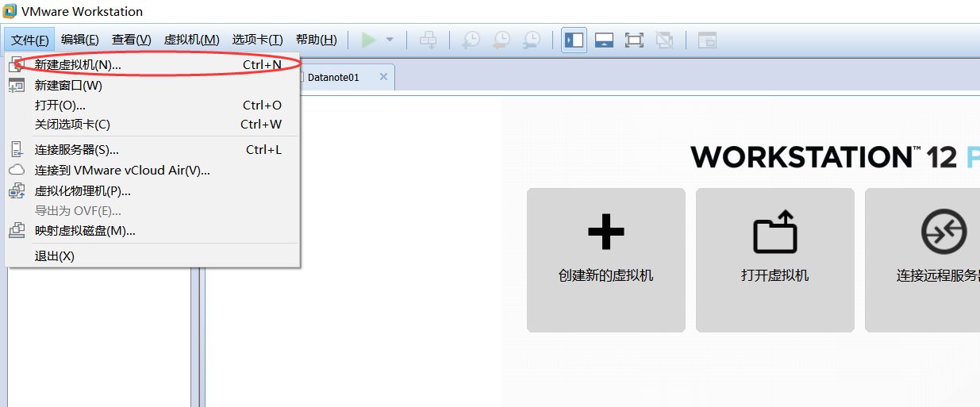
Task: Open the 编辑(E) menu
Action: 80,40
